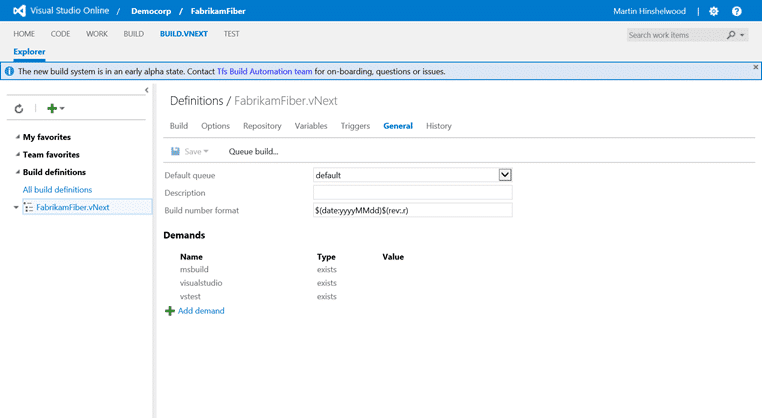762x418 pixels.
Task: Select the visualstudio demand name
Action: click(201, 283)
